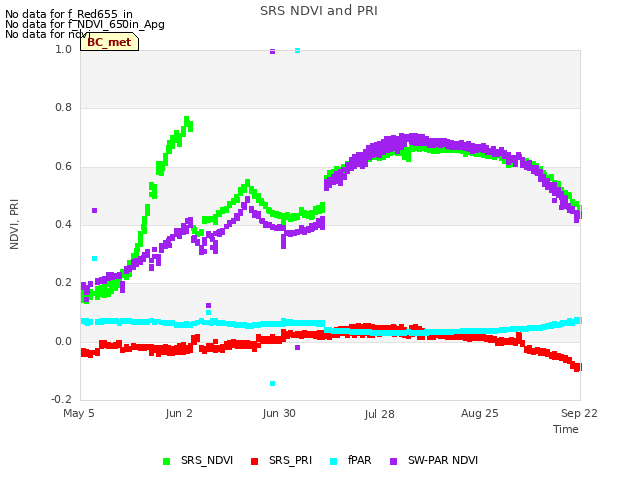Toggle fPAR series in legend
Screen dimensions: 640x480
(x=351, y=461)
